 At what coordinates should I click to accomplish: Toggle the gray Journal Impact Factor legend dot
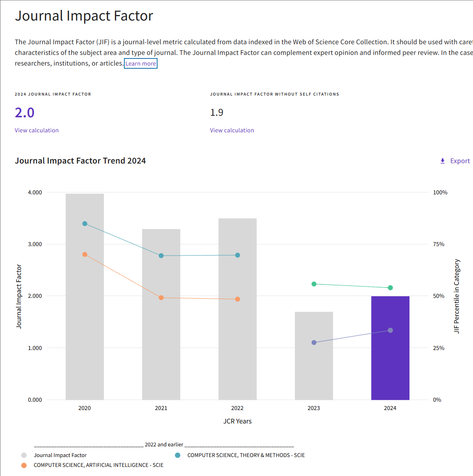tap(24, 455)
